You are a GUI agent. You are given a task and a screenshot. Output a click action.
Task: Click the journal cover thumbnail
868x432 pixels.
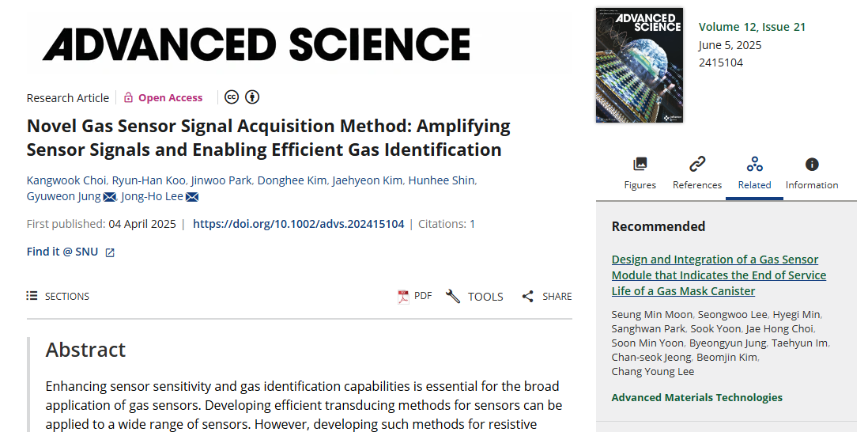(x=639, y=65)
